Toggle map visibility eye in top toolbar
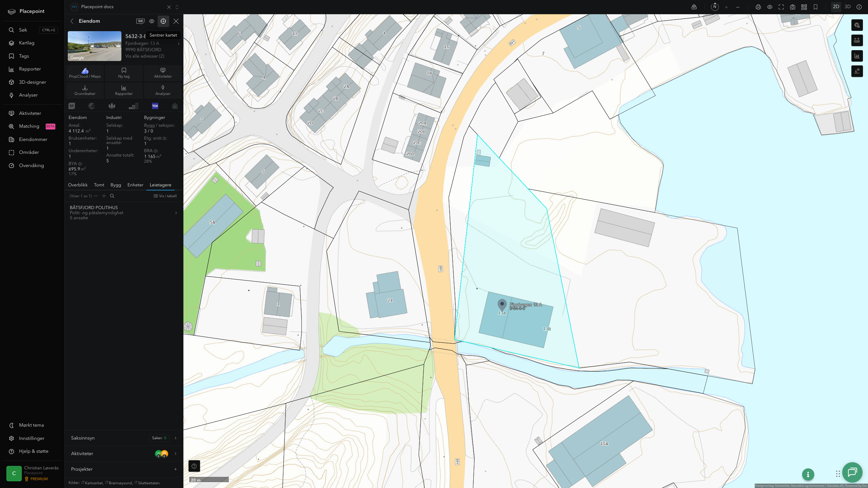868x488 pixels. coord(770,7)
